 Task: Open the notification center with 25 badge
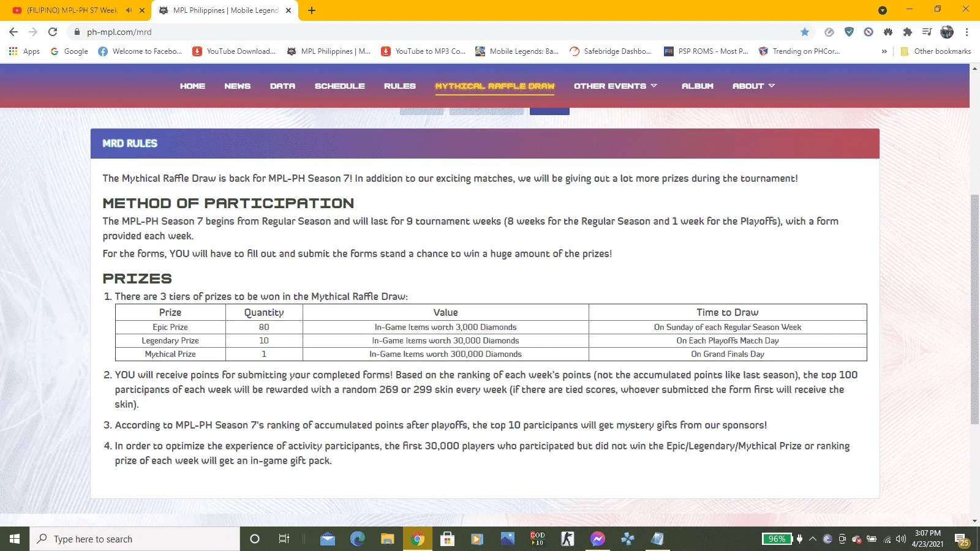pyautogui.click(x=962, y=539)
